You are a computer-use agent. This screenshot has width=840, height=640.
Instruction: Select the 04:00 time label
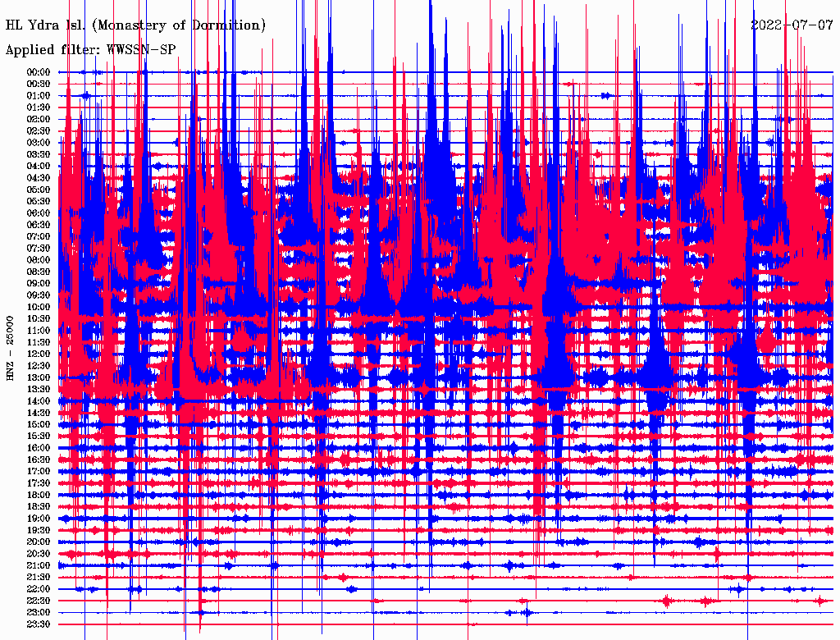[x=39, y=167]
